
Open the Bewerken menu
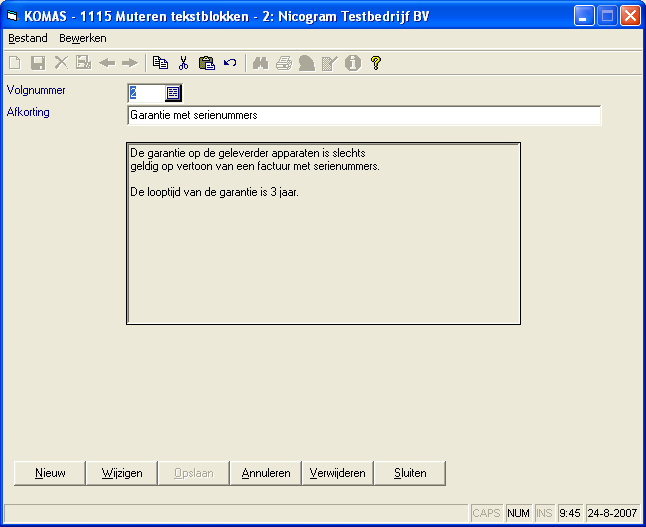point(83,38)
